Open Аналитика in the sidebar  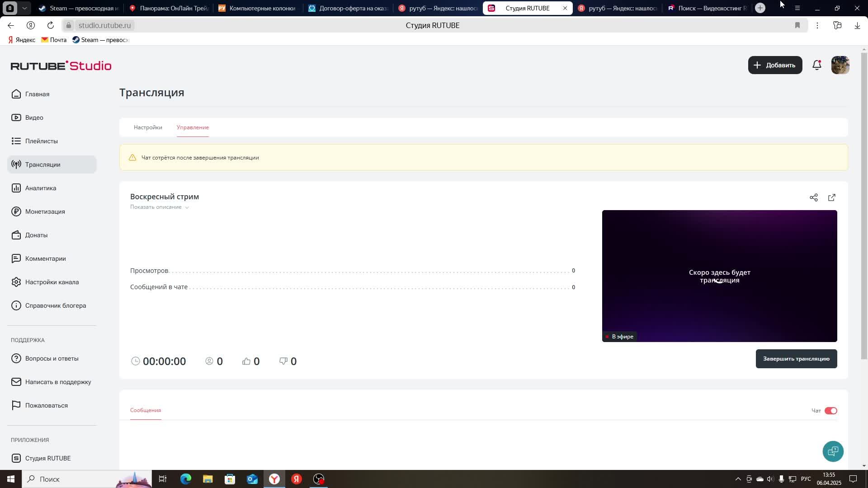[40, 188]
